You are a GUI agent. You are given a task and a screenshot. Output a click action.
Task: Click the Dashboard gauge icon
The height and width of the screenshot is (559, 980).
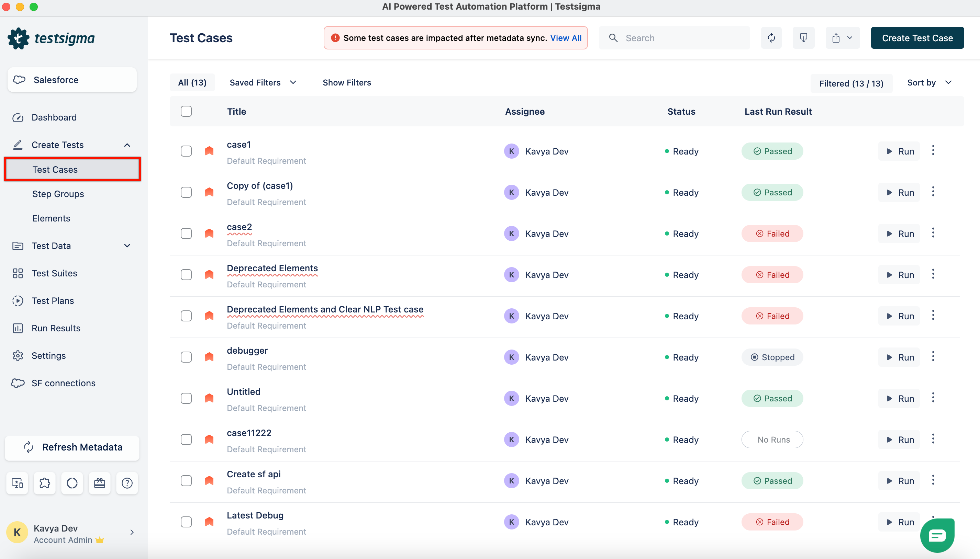tap(18, 117)
